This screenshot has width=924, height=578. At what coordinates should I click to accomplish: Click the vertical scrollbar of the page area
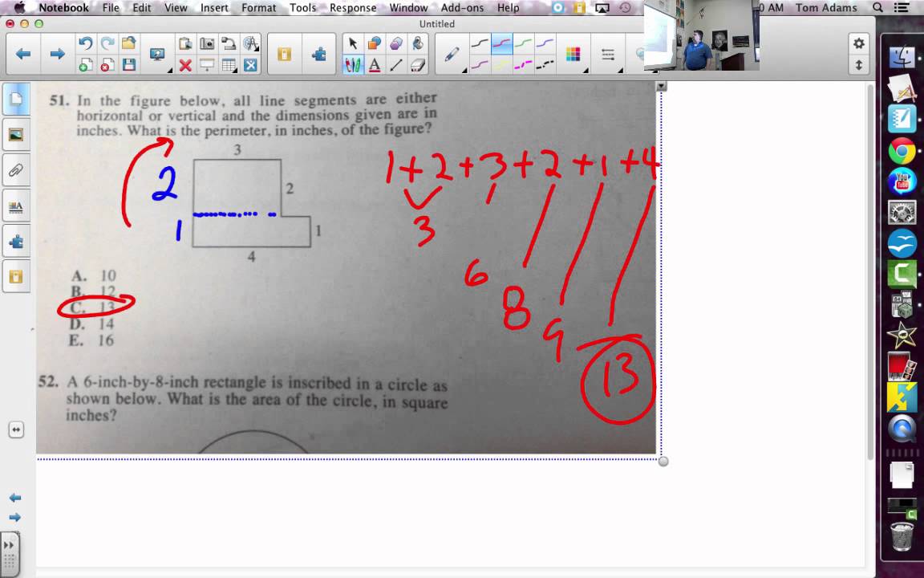870,271
